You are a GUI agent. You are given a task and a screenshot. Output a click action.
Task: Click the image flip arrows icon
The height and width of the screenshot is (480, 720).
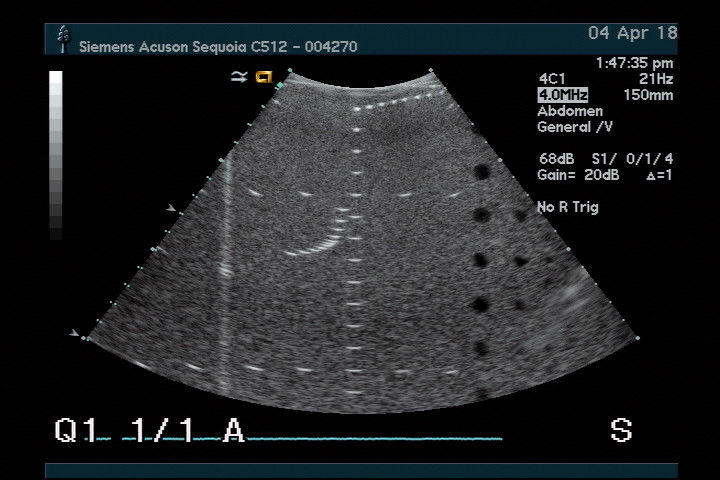[239, 76]
